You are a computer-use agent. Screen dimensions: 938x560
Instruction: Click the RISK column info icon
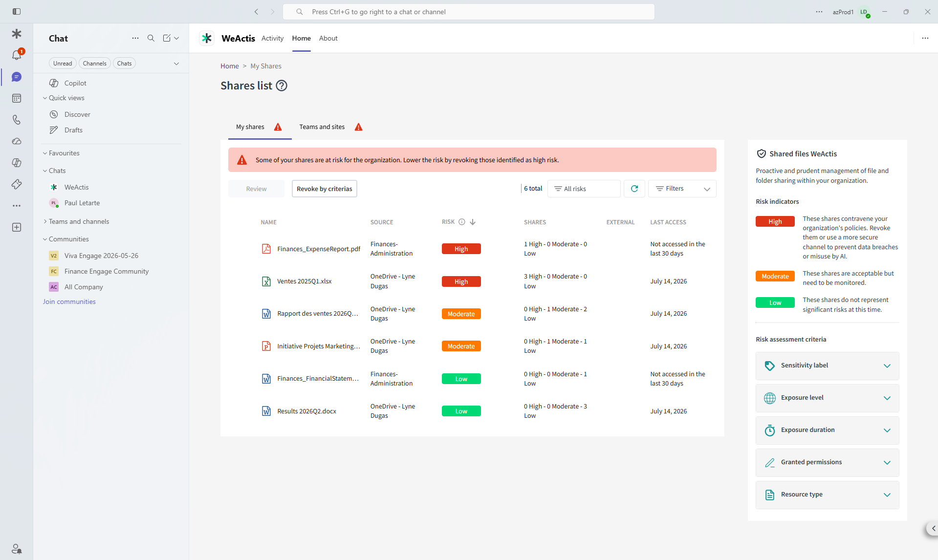click(x=462, y=222)
